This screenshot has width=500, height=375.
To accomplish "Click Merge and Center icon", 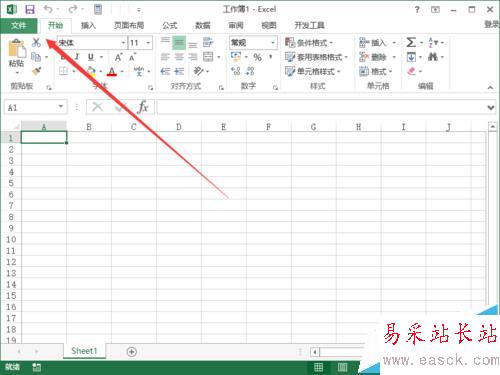I will (x=208, y=57).
